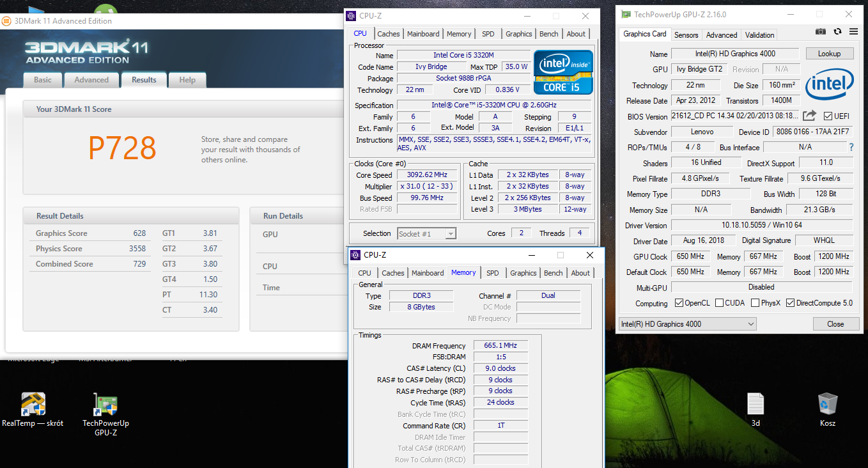868x468 pixels.
Task: Click the Release Date value Apr 23, 2012
Action: coord(695,100)
